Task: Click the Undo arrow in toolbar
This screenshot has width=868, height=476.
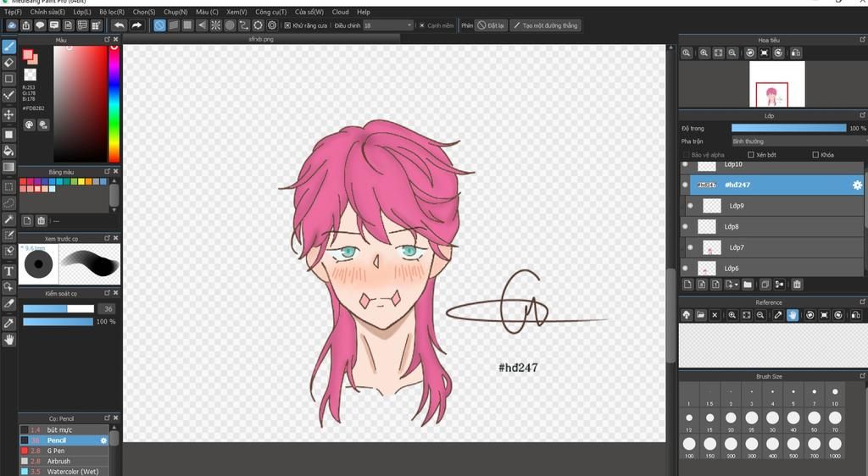Action: coord(119,25)
